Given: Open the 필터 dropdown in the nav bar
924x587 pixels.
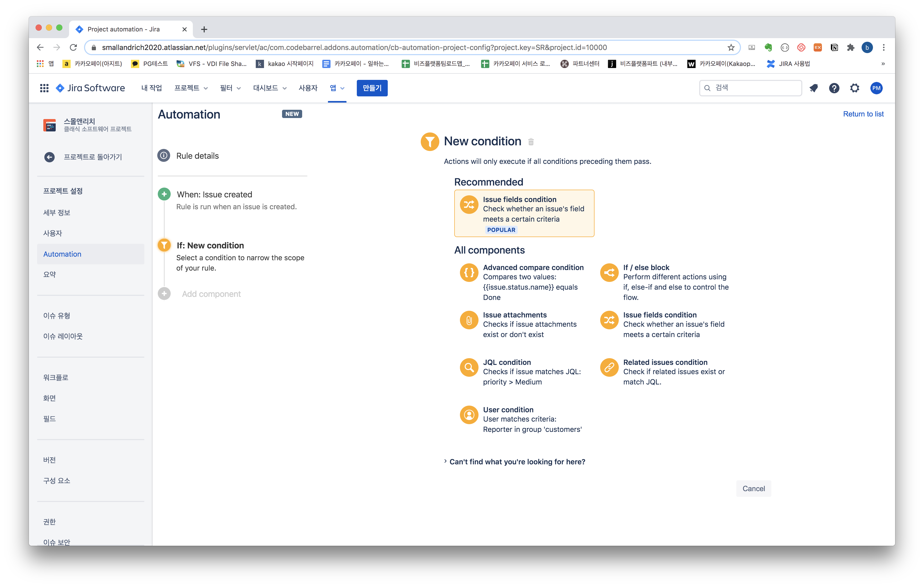Looking at the screenshot, I should pyautogui.click(x=230, y=88).
